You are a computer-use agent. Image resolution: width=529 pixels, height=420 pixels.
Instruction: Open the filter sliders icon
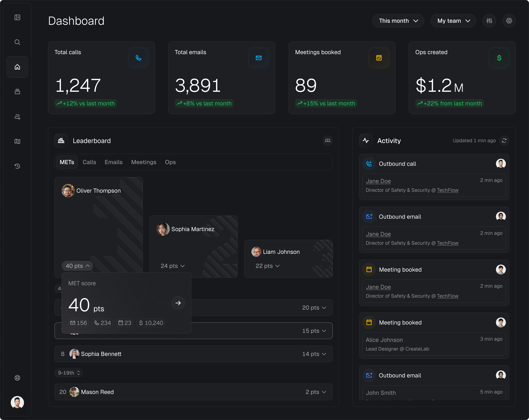point(489,21)
